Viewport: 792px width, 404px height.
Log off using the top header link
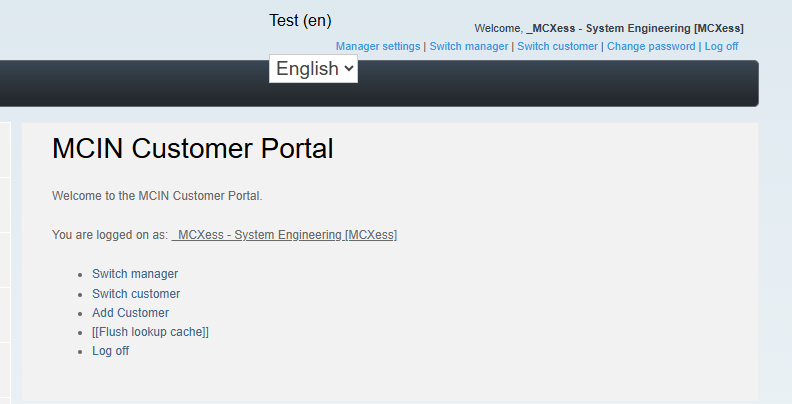[x=721, y=46]
